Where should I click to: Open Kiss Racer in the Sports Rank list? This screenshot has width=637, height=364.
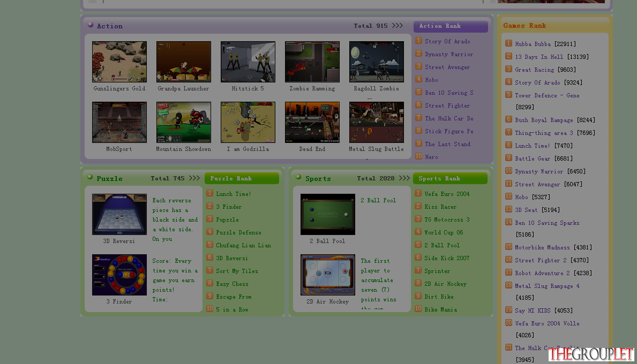click(x=440, y=207)
